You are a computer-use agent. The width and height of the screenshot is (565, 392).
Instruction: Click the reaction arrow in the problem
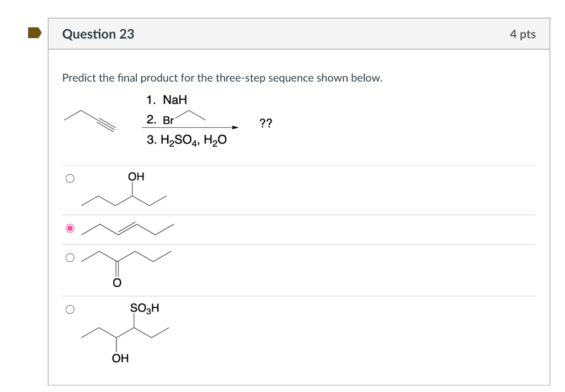click(x=190, y=127)
